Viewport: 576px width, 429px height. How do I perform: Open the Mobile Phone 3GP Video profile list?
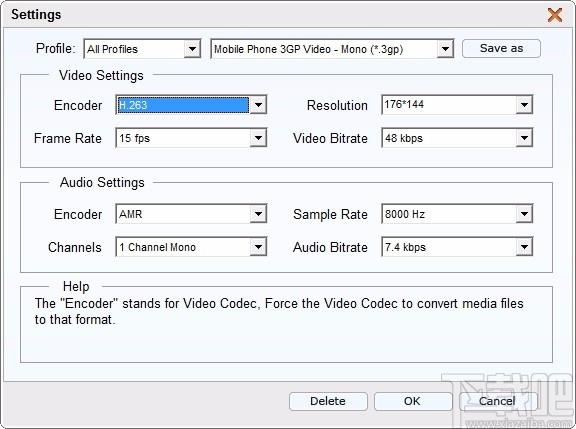pos(445,49)
